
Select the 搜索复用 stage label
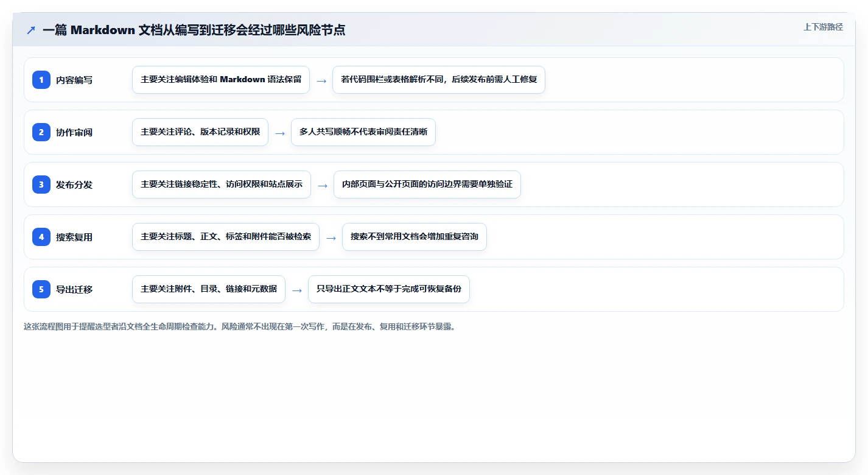click(74, 237)
